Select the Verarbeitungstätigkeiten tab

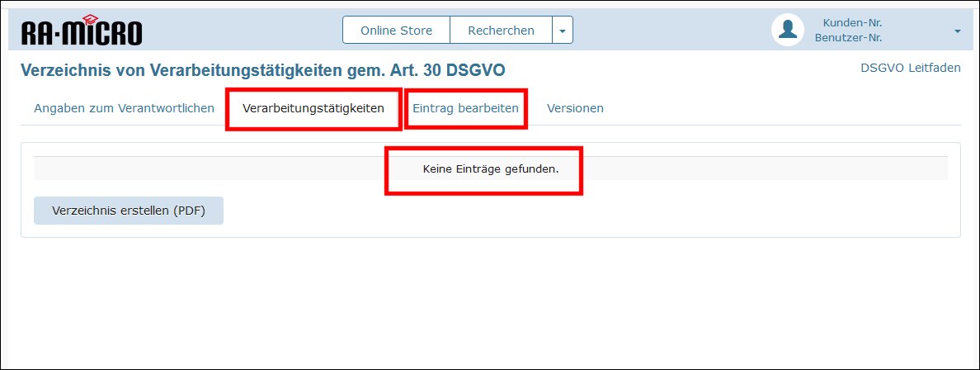pos(313,108)
